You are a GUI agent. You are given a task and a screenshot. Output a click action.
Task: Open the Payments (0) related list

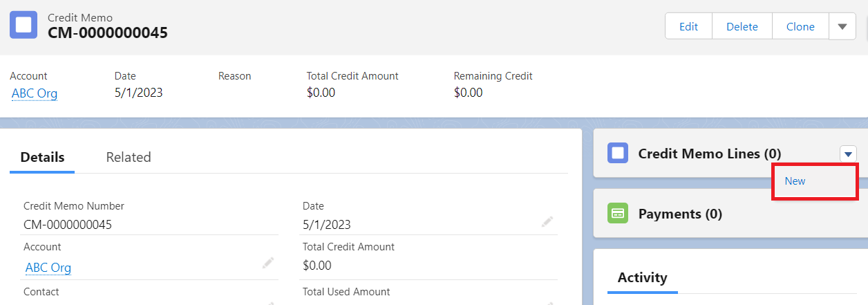[679, 214]
